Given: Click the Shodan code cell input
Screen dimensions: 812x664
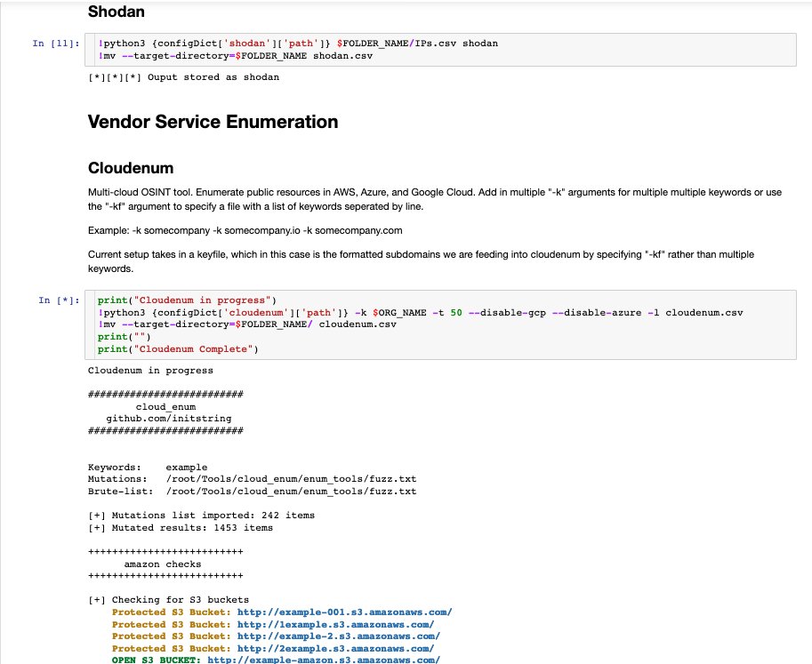Looking at the screenshot, I should point(440,50).
